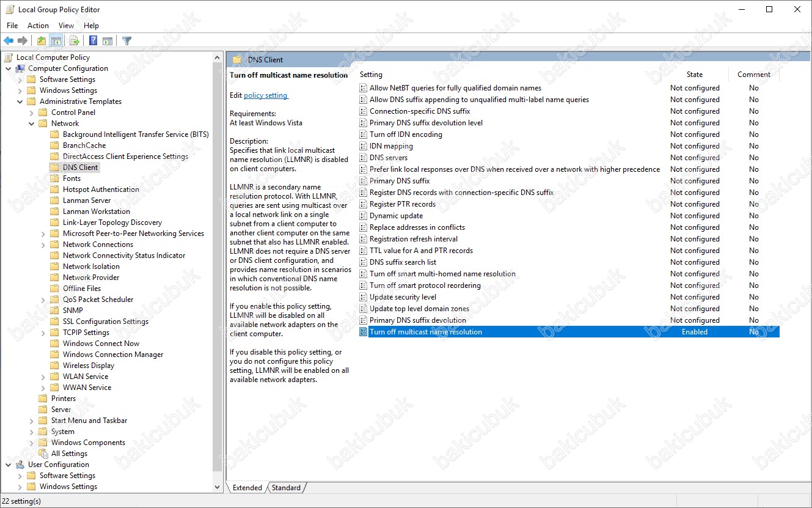This screenshot has width=812, height=508.
Task: Click the policy icon beside Primary DNS suffix
Action: [x=364, y=181]
